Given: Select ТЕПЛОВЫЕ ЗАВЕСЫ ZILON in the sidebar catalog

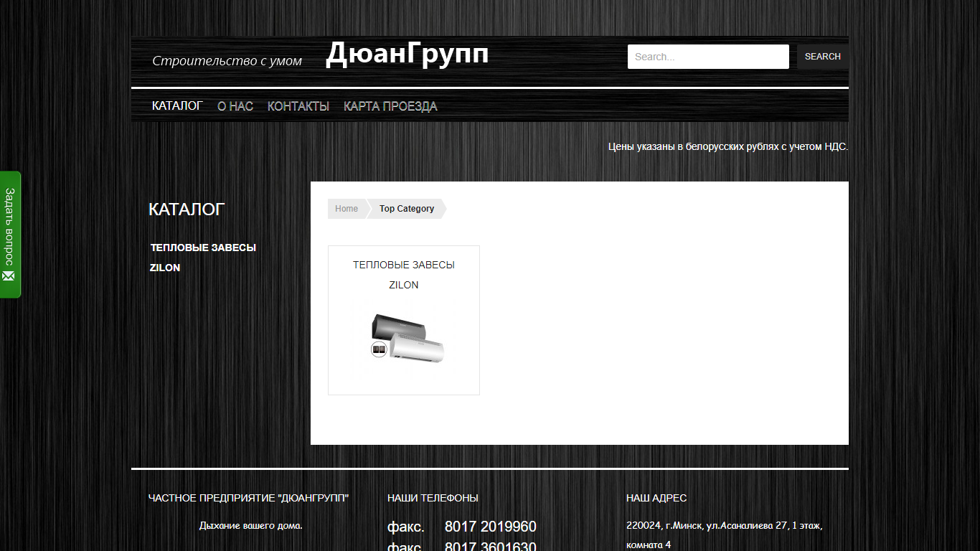Looking at the screenshot, I should 203,258.
